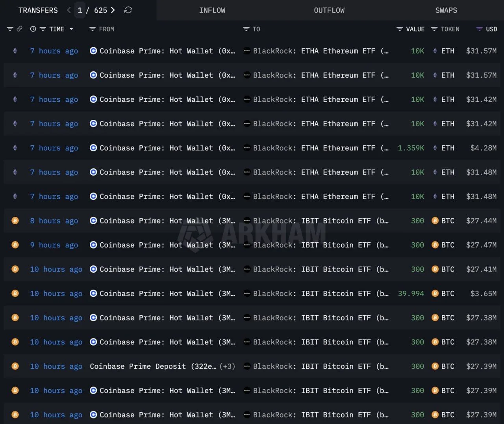This screenshot has width=504, height=424.
Task: Click the chain link icon in header
Action: 19,29
